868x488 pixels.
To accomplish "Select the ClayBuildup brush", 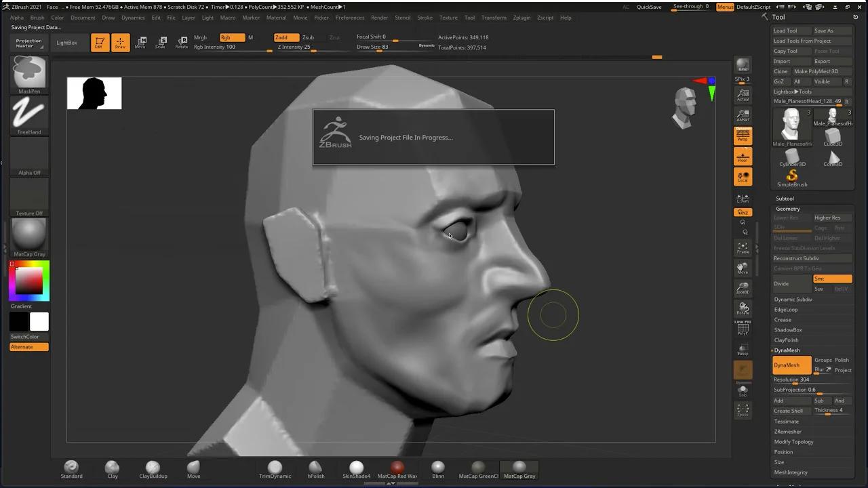I will tap(153, 468).
